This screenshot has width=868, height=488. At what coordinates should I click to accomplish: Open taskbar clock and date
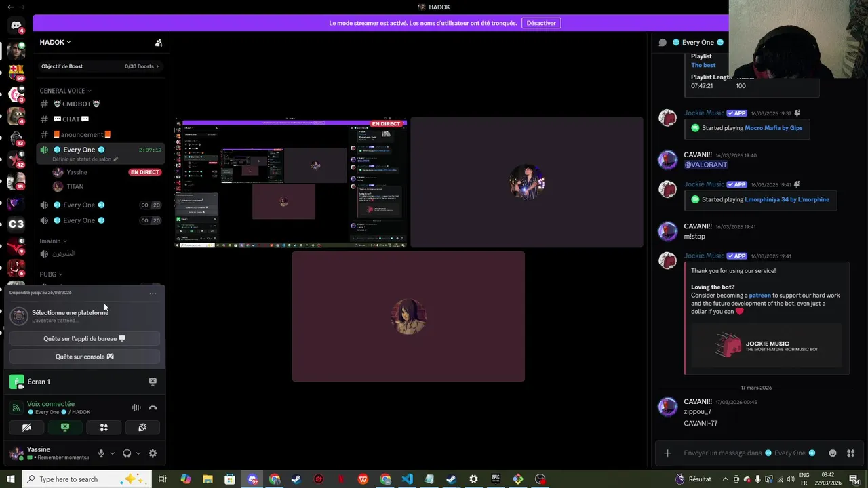click(828, 479)
